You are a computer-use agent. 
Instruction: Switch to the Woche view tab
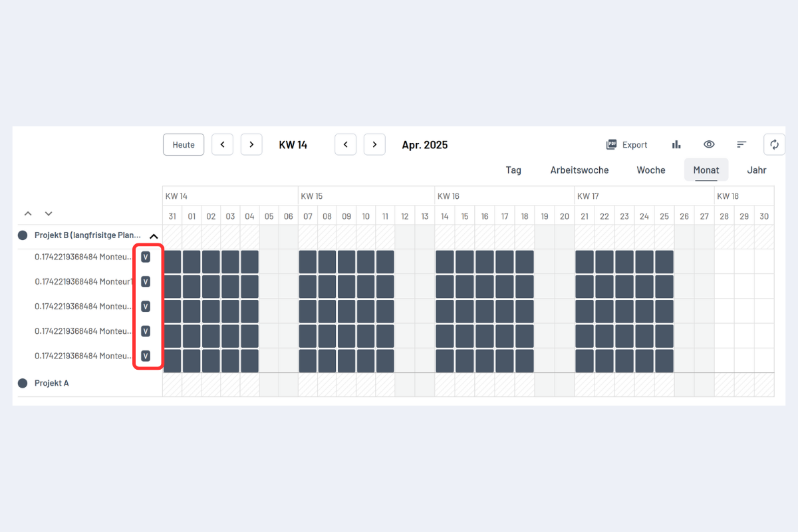650,170
